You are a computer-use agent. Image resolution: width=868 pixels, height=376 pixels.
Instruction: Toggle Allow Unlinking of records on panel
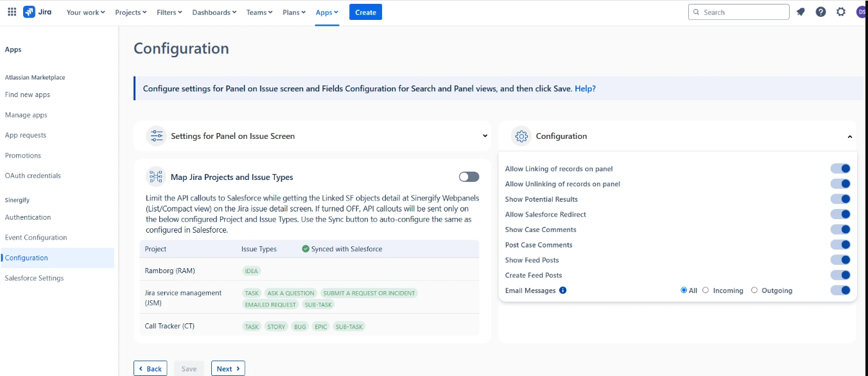click(840, 184)
